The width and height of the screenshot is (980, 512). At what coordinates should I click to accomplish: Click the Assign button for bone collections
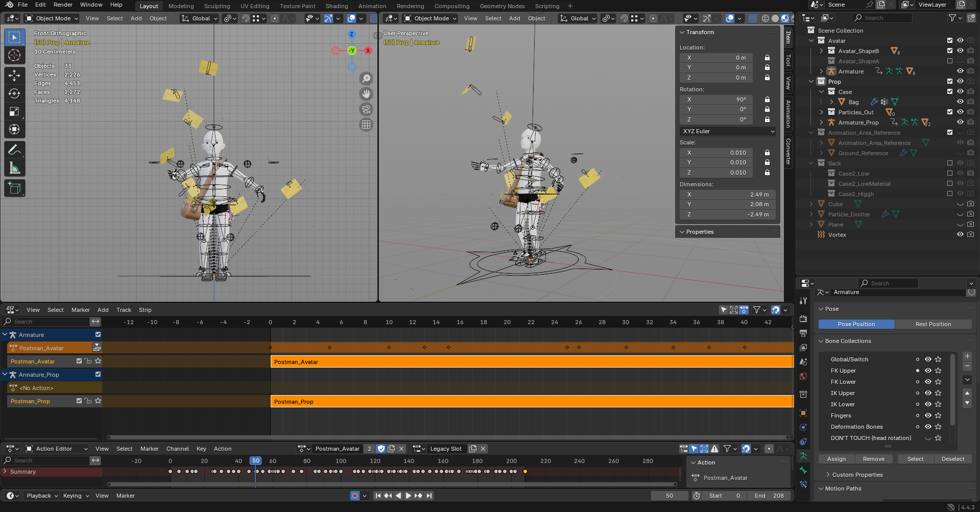coord(836,459)
